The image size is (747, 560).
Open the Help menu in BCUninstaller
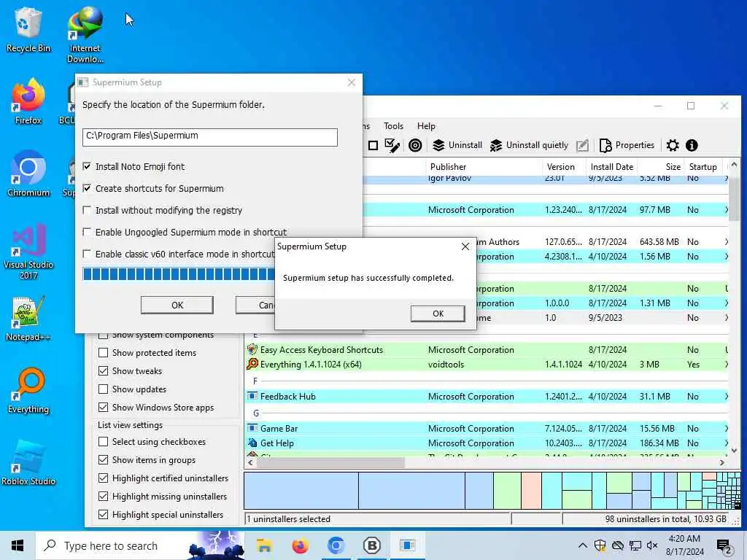426,125
